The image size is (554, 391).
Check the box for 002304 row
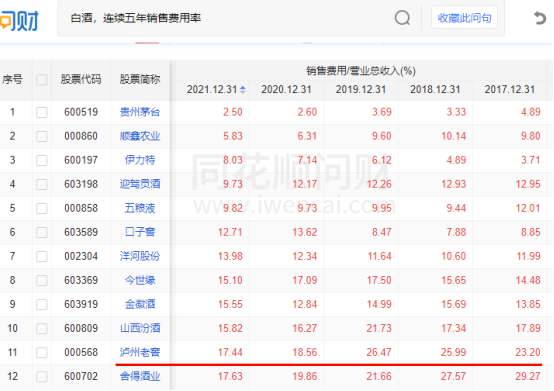point(42,256)
